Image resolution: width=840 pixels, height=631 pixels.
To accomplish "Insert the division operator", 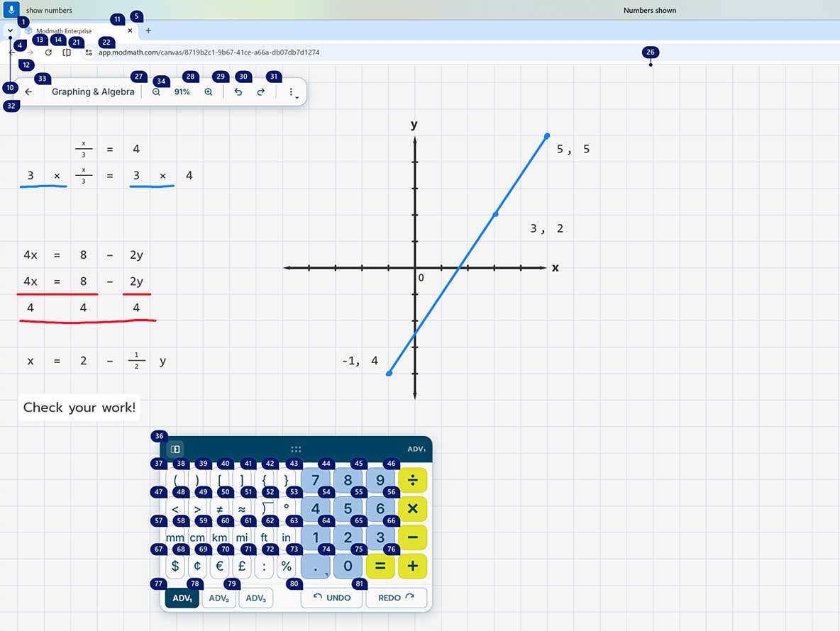I will tap(412, 480).
